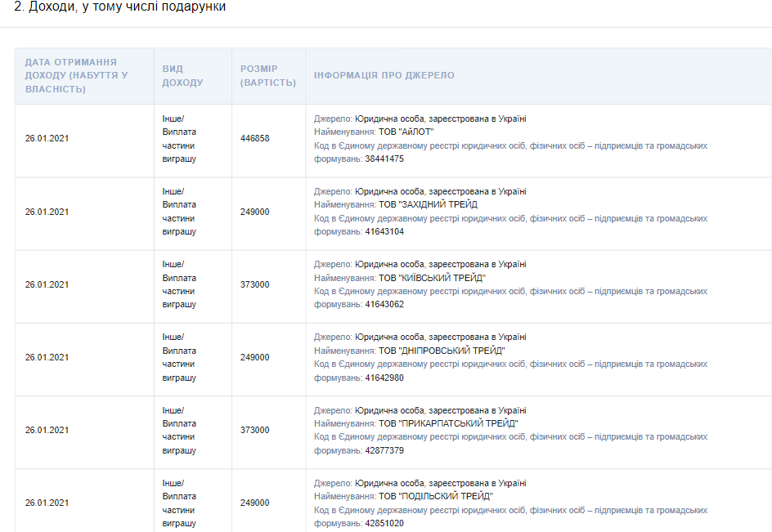Click the company name ТОВ "ПОДІЛЬСКИЙ ТРЕЙД"

pyautogui.click(x=435, y=496)
